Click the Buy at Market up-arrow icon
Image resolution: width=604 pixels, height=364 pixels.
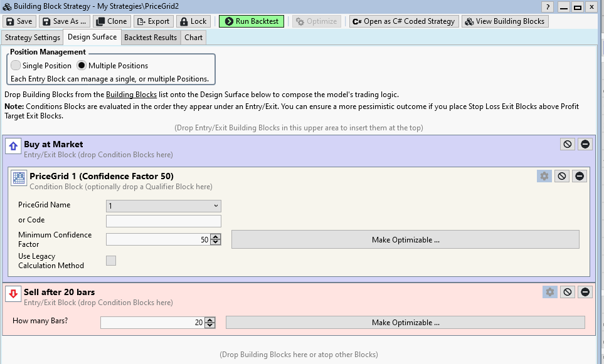(x=13, y=146)
